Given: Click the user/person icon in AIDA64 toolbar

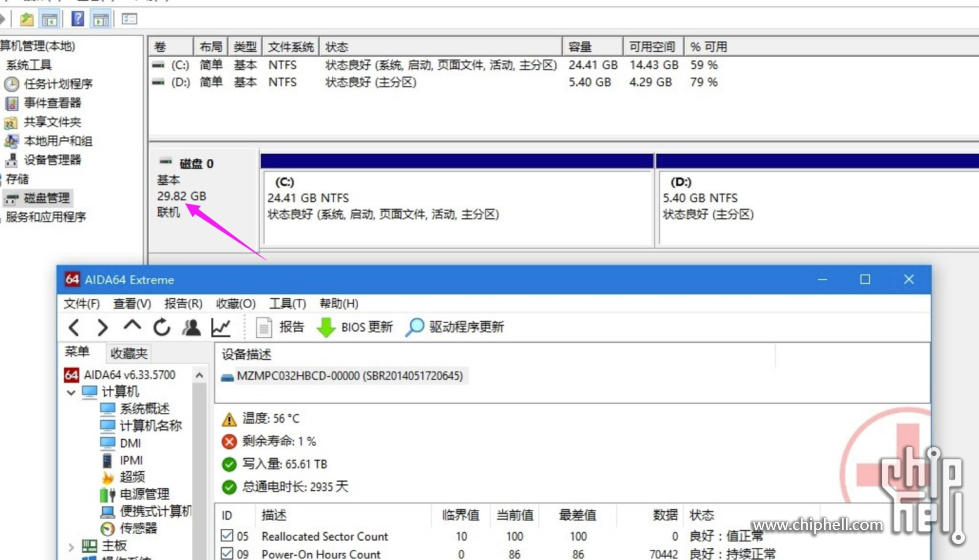Looking at the screenshot, I should [191, 327].
